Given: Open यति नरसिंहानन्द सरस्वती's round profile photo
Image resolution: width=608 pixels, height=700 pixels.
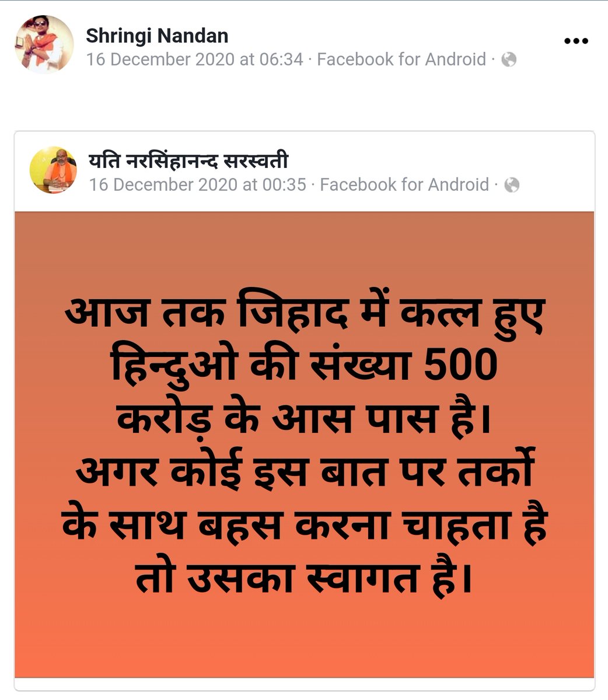Looking at the screenshot, I should tap(53, 170).
